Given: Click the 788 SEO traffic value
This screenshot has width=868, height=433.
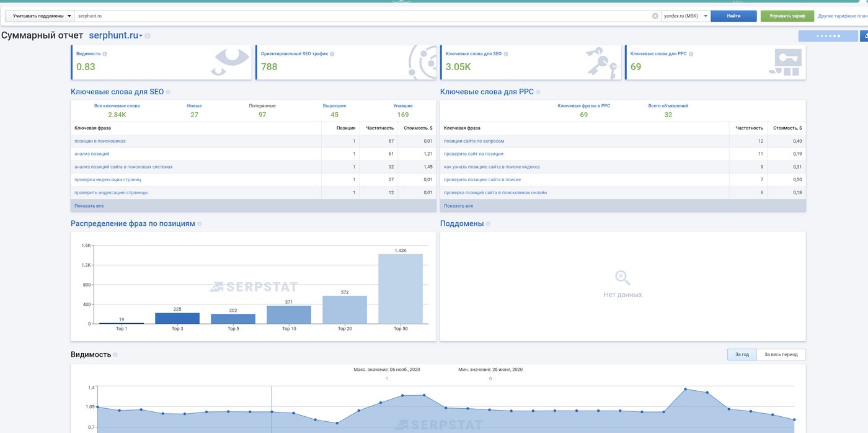Looking at the screenshot, I should [269, 67].
